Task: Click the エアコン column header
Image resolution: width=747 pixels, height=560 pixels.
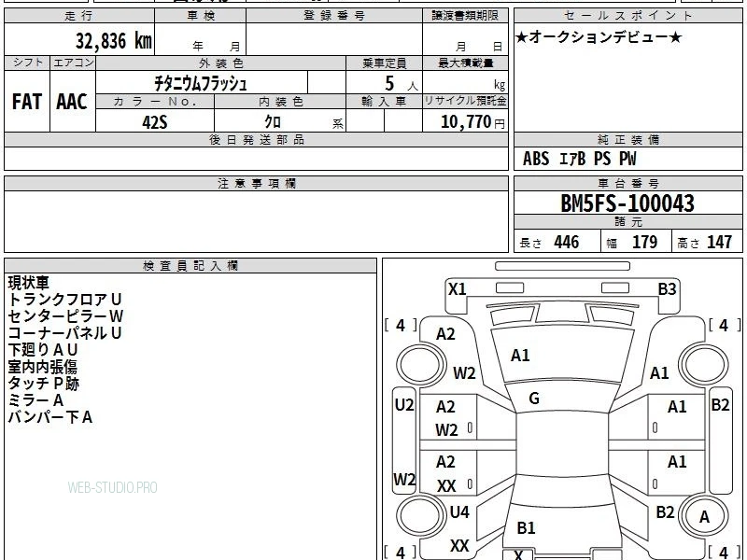Action: (x=73, y=63)
